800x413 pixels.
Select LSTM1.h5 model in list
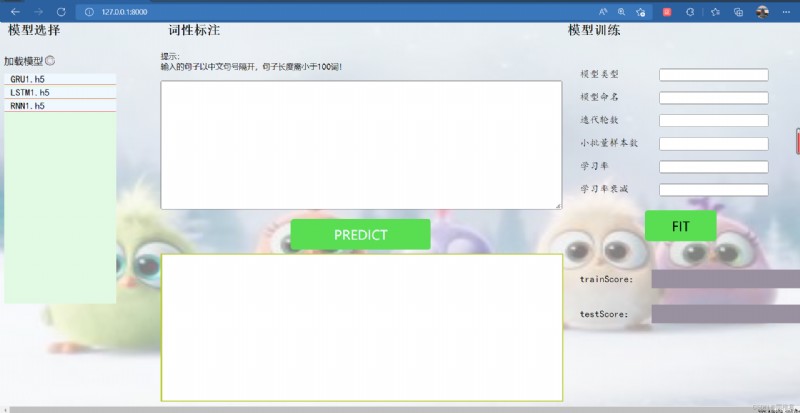[60, 92]
